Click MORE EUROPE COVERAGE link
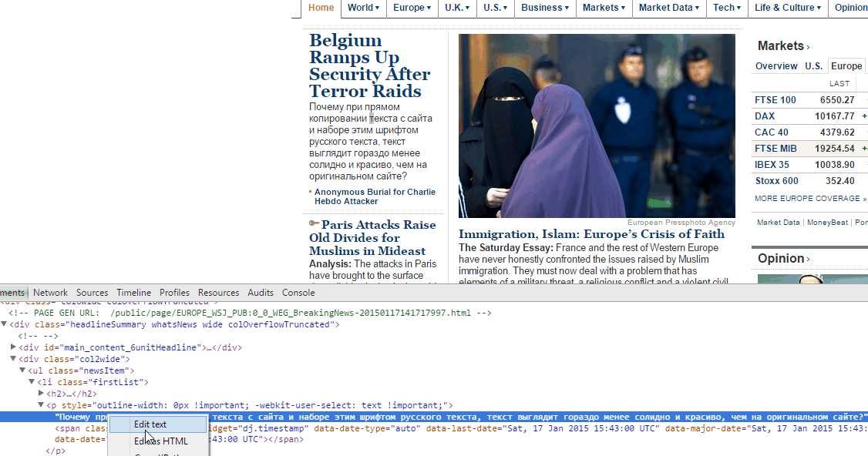The image size is (868, 456). click(x=810, y=198)
